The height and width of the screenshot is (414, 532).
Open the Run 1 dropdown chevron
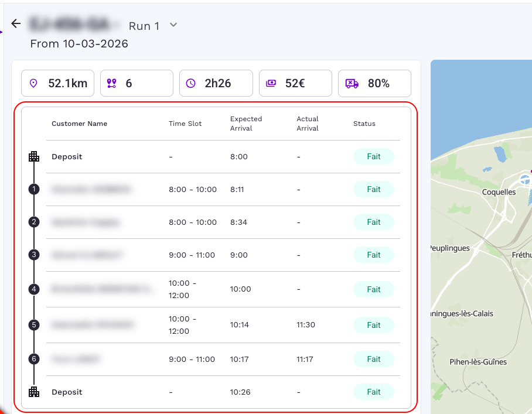(173, 25)
